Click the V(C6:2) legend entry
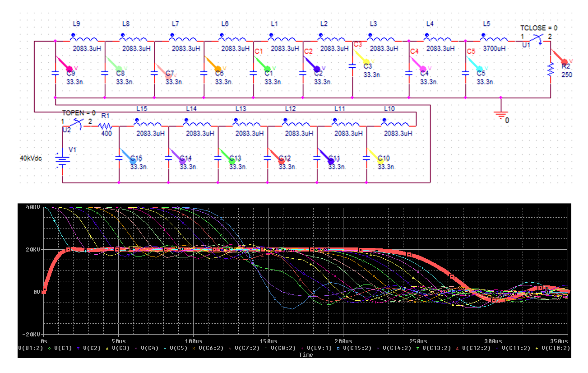588x373 pixels. (210, 348)
